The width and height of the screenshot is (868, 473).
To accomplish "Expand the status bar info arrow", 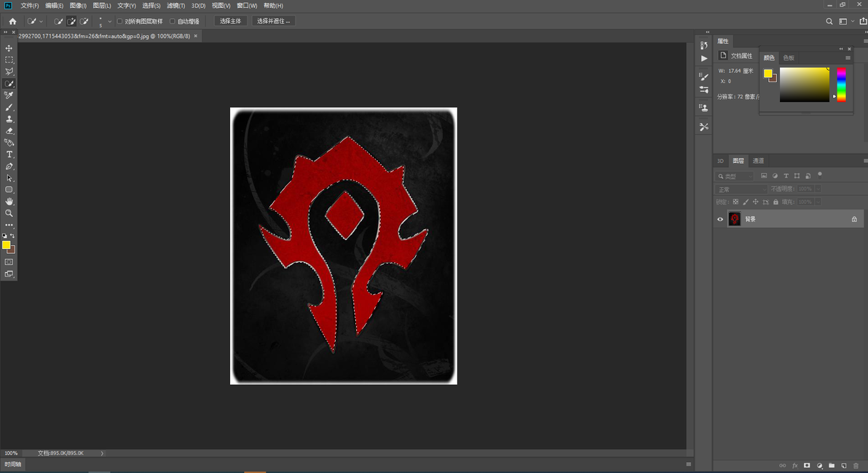I will [x=102, y=453].
